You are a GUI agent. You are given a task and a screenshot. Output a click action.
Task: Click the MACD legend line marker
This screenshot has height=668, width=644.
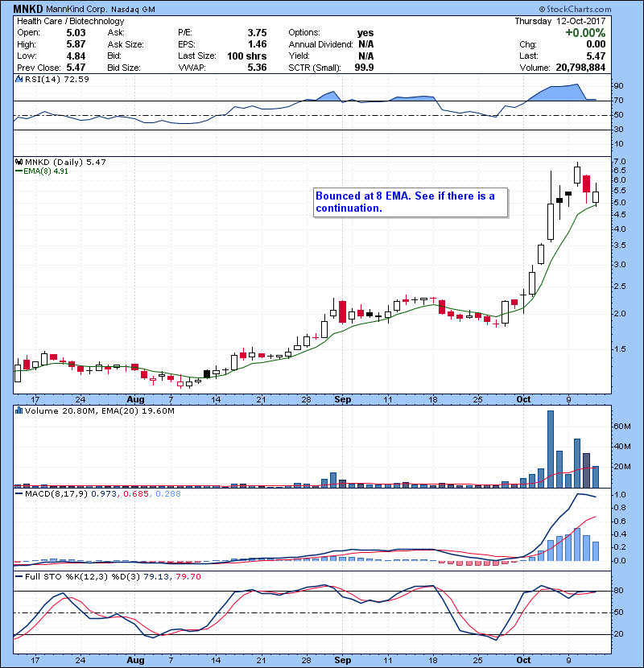[19, 494]
